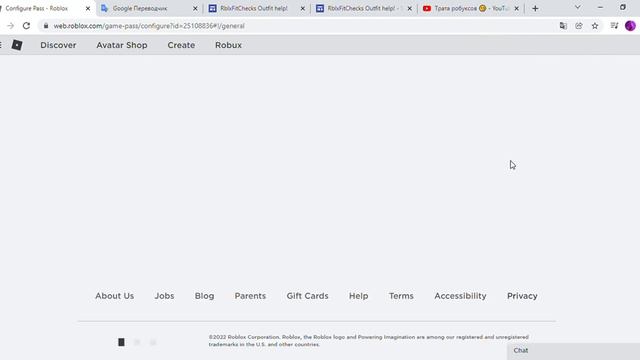Image resolution: width=640 pixels, height=360 pixels.
Task: Switch to second RblxFitChecks Outfit help tab
Action: point(364,8)
